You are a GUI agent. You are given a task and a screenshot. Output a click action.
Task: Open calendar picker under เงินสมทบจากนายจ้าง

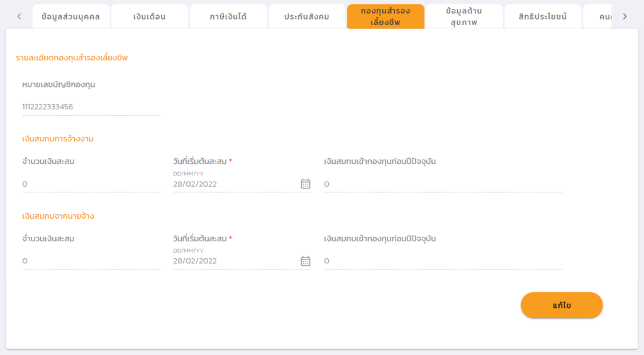coord(306,261)
